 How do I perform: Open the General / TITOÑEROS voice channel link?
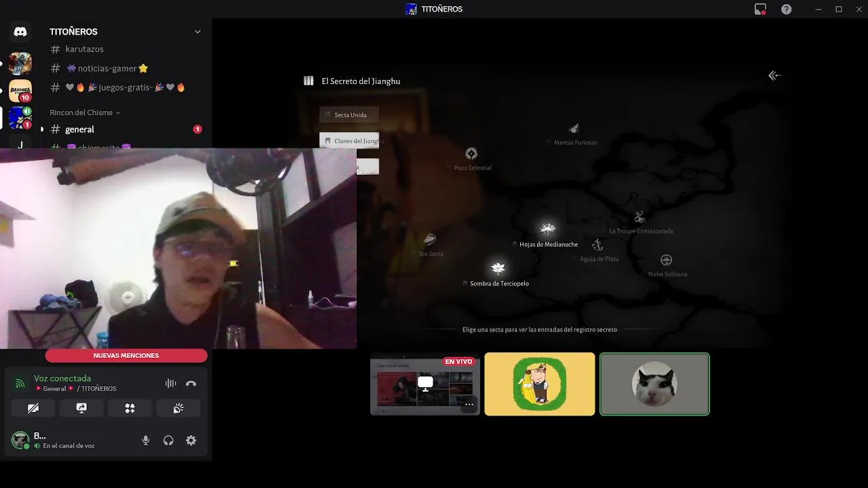coord(75,389)
